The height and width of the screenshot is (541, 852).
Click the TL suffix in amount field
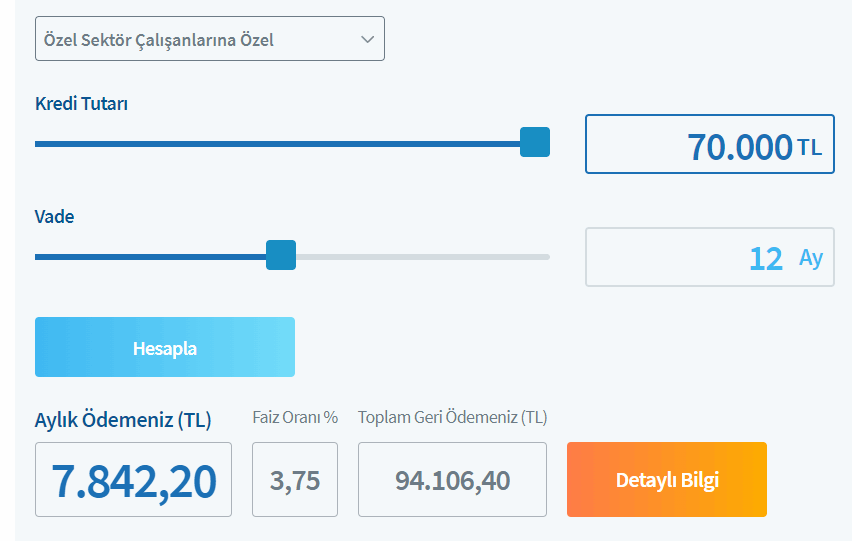coord(810,148)
